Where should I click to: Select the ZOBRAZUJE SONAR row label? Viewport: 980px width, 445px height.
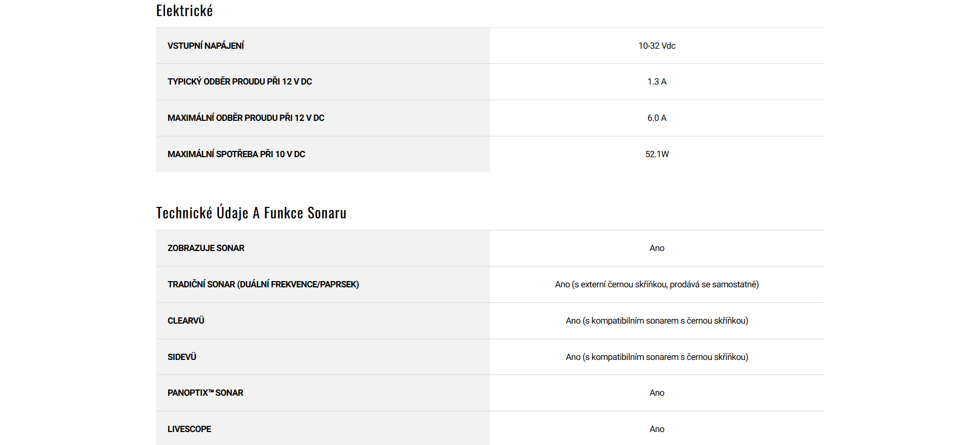tap(206, 248)
